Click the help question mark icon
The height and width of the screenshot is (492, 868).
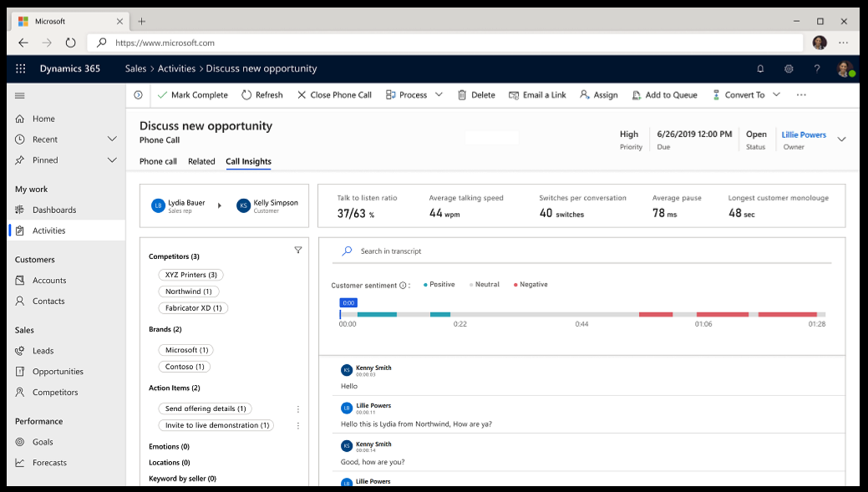[817, 68]
